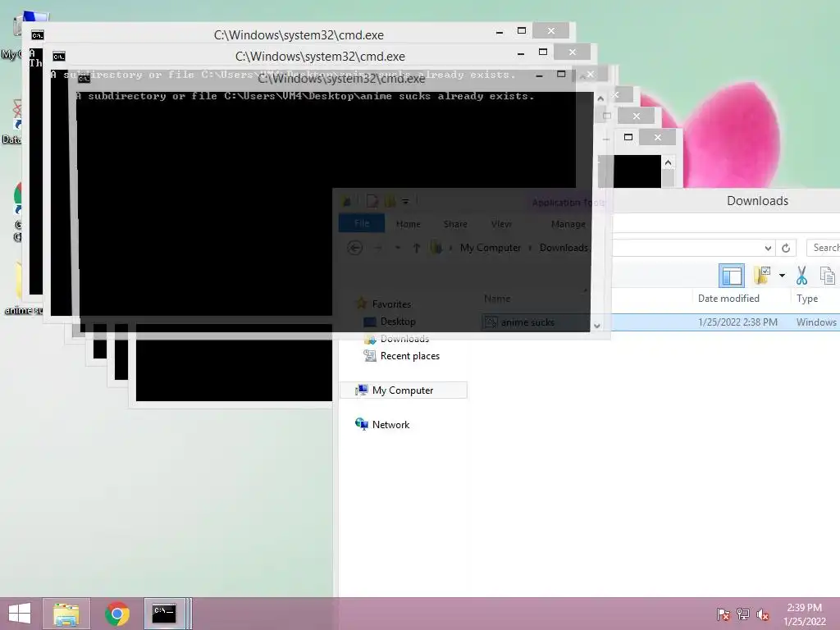
Task: Click the Search box in Explorer
Action: 824,248
